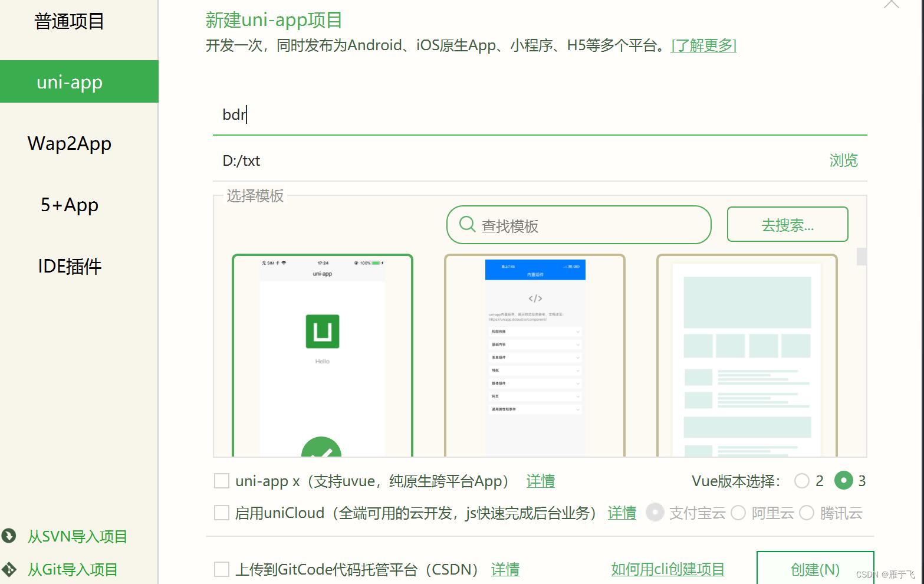Open the 了解更多 link
Image resolution: width=924 pixels, height=584 pixels.
703,45
